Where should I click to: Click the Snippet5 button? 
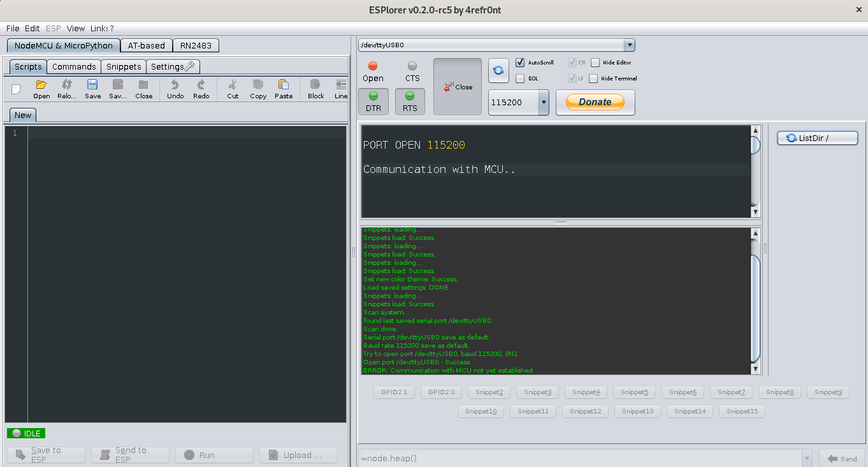click(x=634, y=392)
